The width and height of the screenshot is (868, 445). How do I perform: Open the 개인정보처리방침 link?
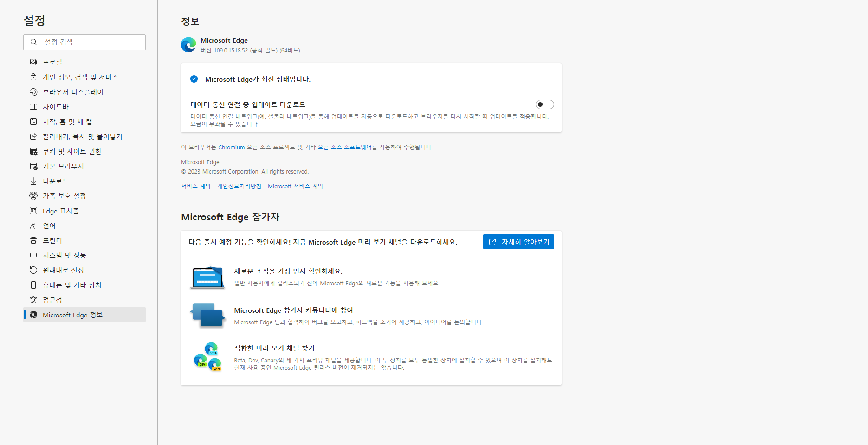(240, 186)
